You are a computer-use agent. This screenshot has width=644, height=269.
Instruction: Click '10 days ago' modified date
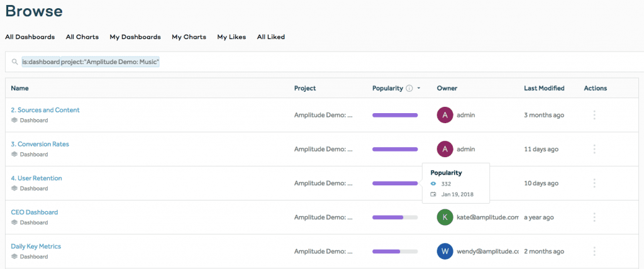pos(541,183)
